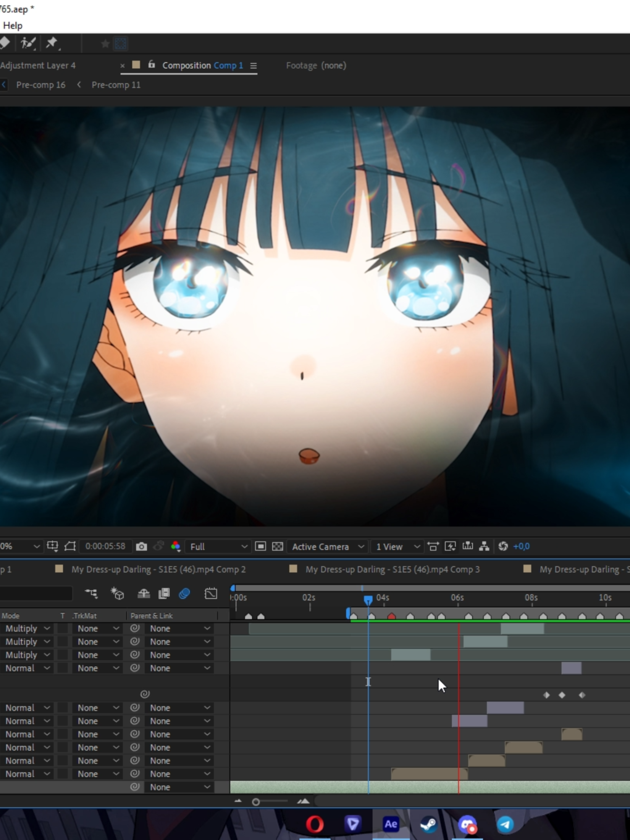Click the timeline zoom-in mountain icon
This screenshot has width=630, height=840.
(x=303, y=801)
